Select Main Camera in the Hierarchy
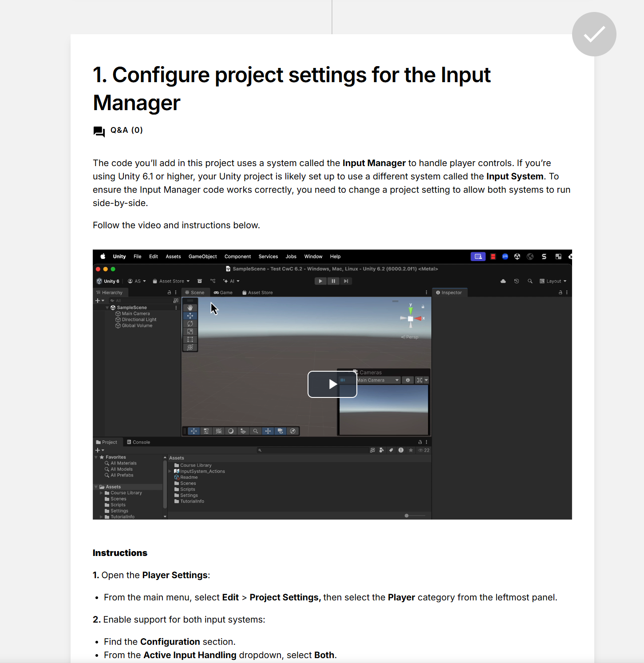This screenshot has height=663, width=644. [136, 314]
